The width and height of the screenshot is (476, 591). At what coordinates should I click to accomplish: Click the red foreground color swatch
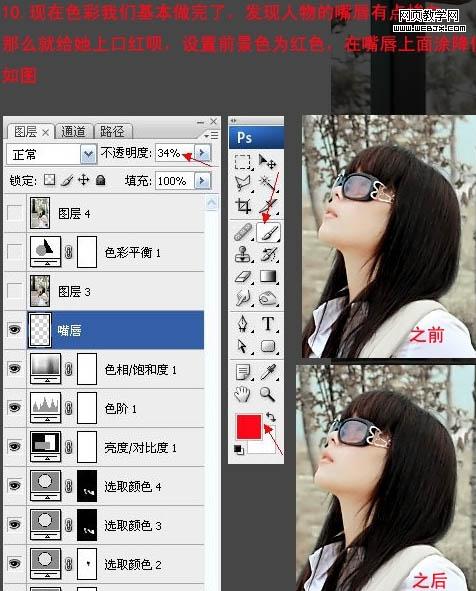point(249,426)
